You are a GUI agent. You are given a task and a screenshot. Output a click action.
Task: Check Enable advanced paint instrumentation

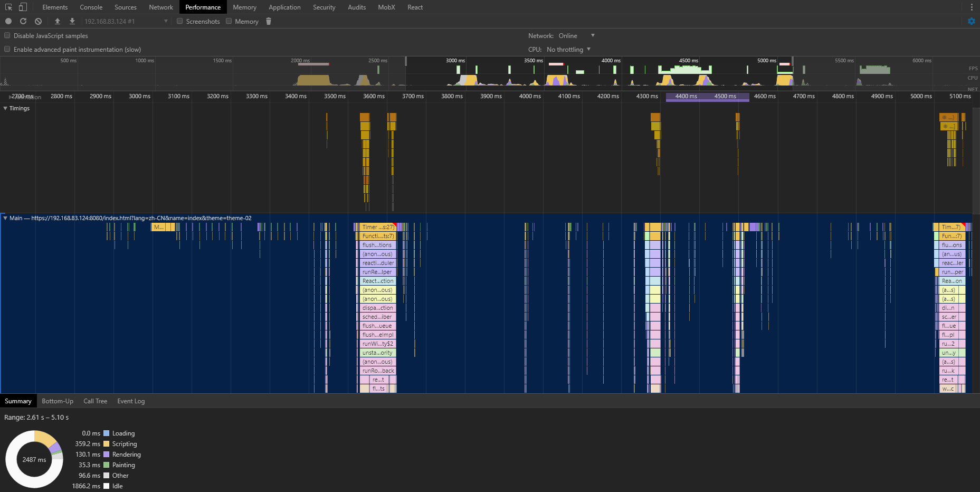(x=7, y=49)
